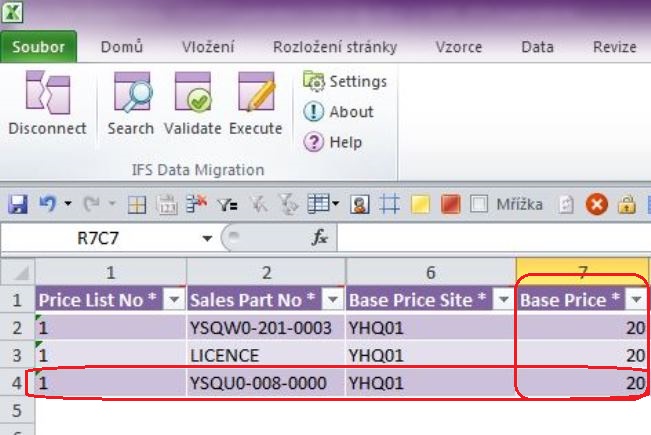The height and width of the screenshot is (435, 651).
Task: Open the Soubor file tab
Action: (39, 46)
